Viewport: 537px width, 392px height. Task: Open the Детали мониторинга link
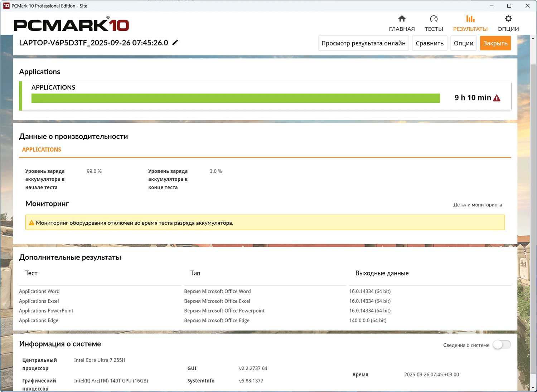click(478, 205)
